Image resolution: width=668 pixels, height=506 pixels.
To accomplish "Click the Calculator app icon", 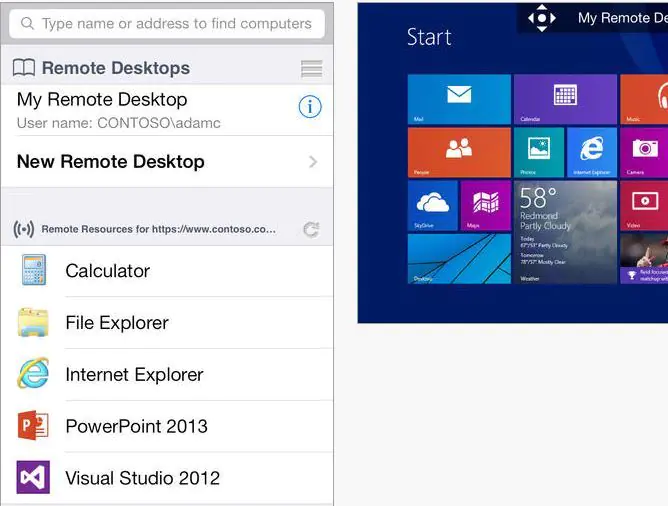I will [34, 270].
